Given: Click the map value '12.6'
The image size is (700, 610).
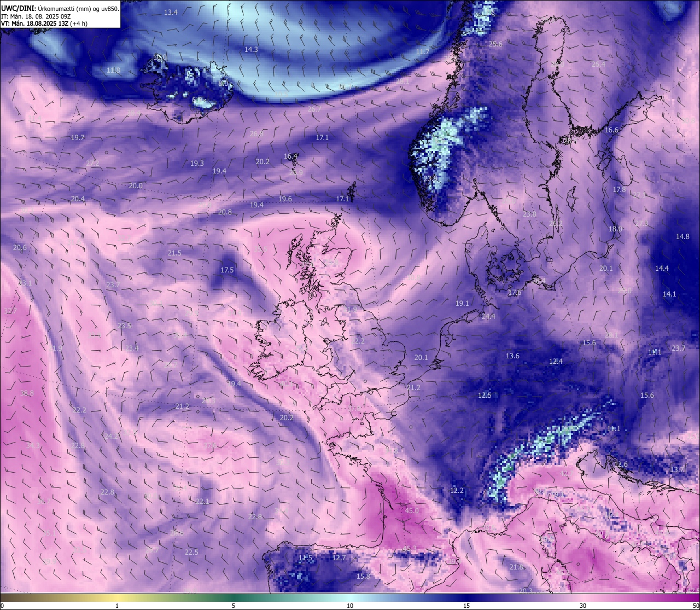Looking at the screenshot, I should click(621, 464).
